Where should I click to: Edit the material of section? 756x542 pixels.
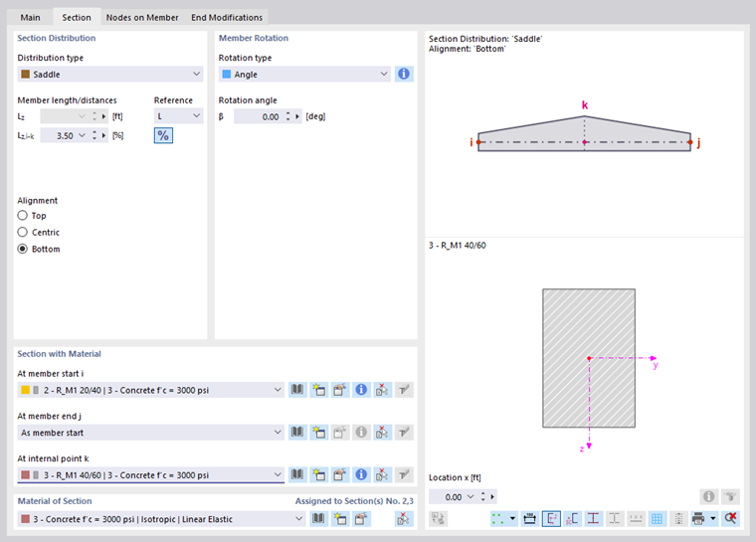pyautogui.click(x=361, y=519)
